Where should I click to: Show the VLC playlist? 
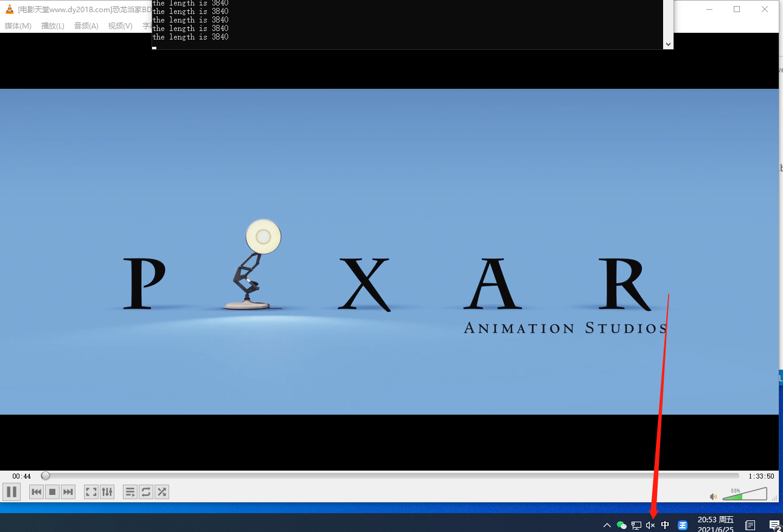[x=130, y=492]
